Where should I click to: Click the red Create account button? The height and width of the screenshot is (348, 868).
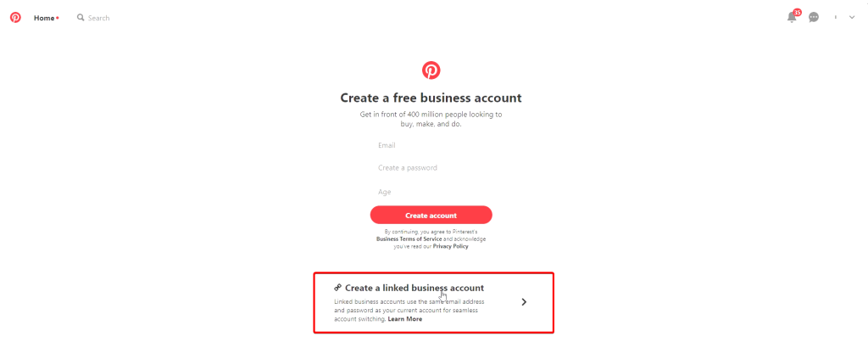(431, 215)
